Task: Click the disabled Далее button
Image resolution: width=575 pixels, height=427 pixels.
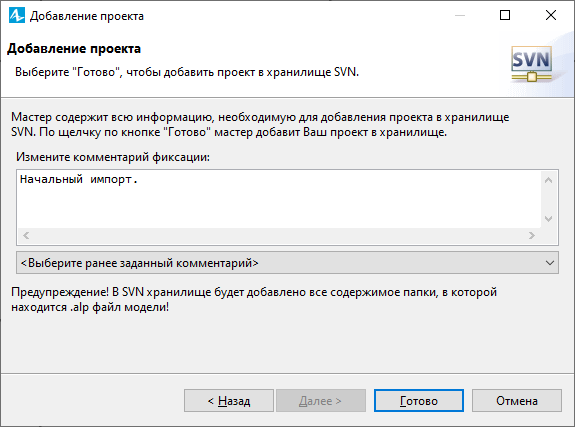Action: [321, 401]
